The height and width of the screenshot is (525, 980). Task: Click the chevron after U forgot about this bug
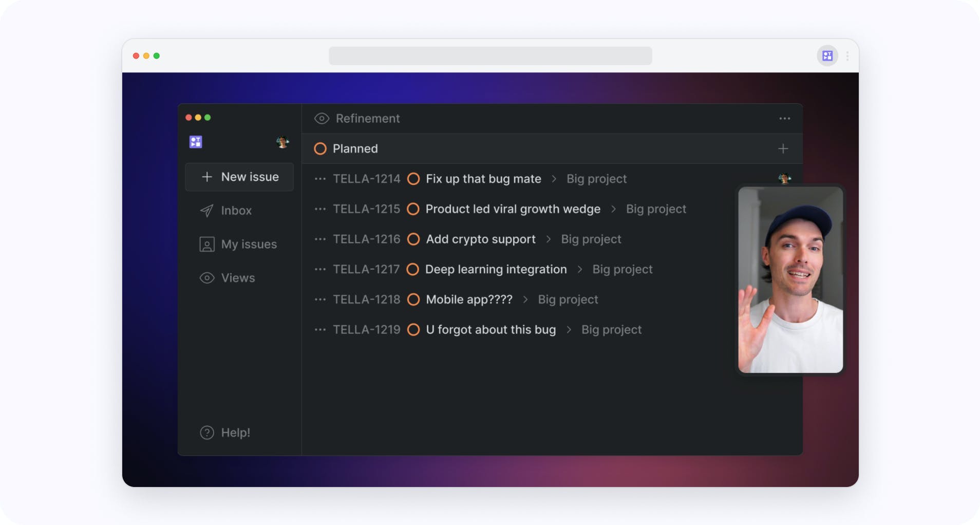point(569,330)
